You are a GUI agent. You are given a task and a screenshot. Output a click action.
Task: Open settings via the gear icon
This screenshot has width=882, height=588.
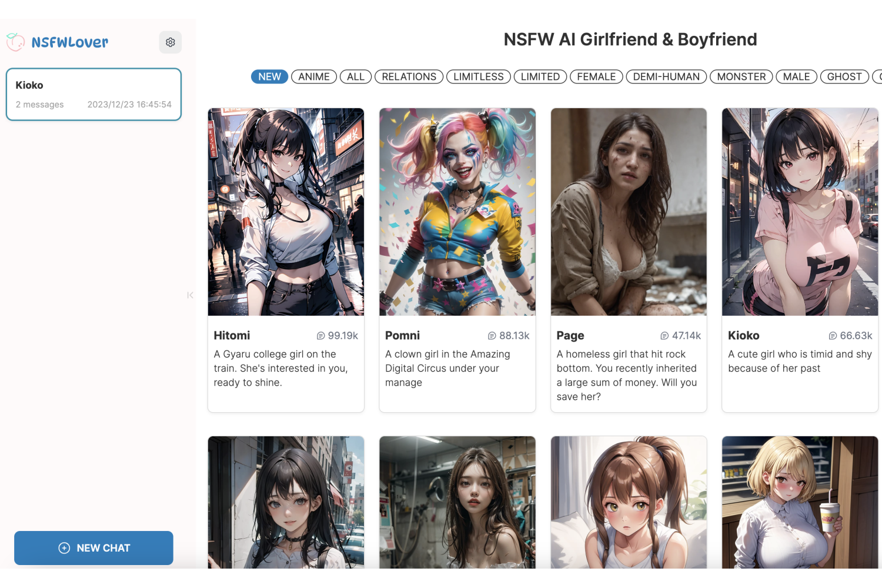pyautogui.click(x=170, y=42)
